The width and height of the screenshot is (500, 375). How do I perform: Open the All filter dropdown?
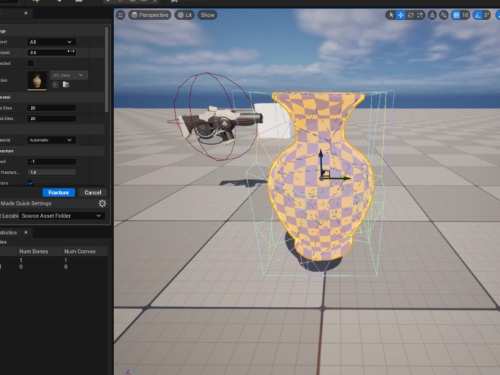click(x=51, y=42)
